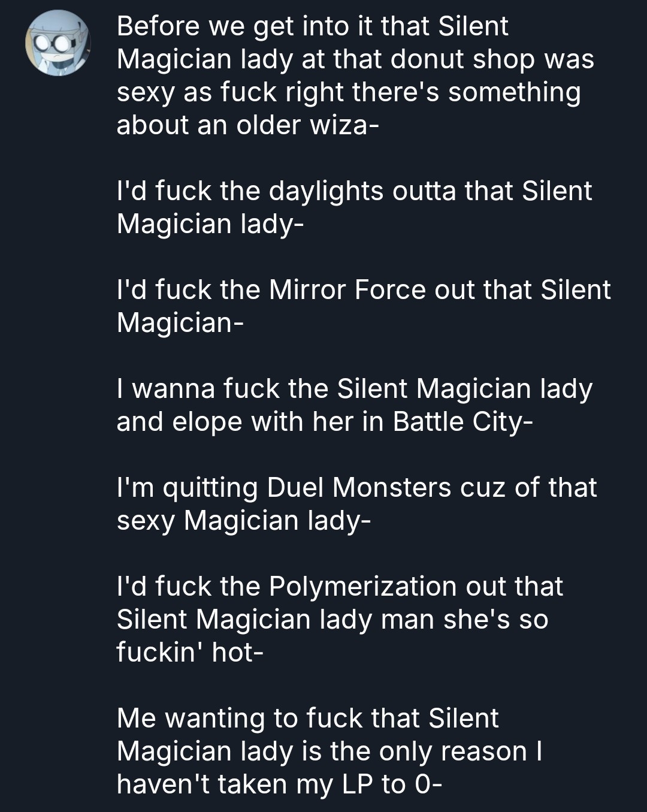This screenshot has height=812, width=647.
Task: Click the text "haven't taken my LP to 0-"
Action: (x=279, y=784)
